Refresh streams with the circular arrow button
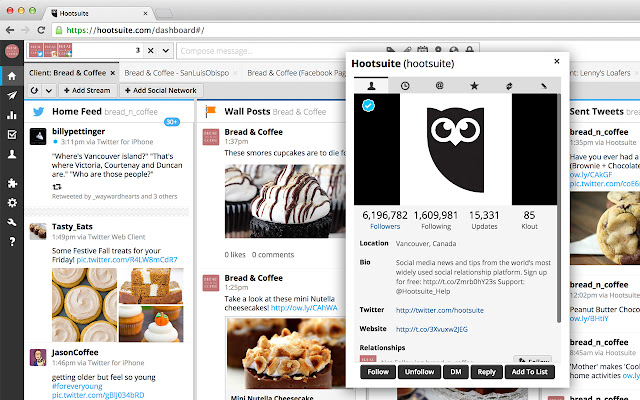The width and height of the screenshot is (640, 400). [34, 90]
